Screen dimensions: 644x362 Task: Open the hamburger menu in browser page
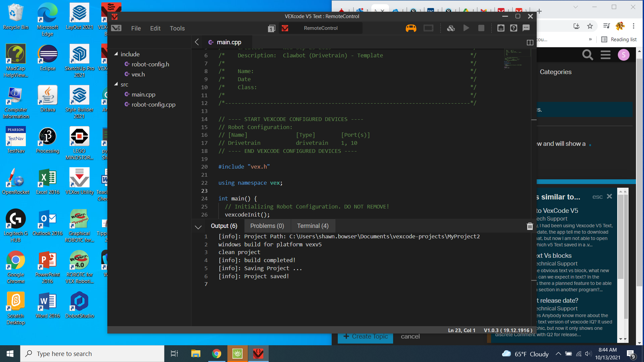tap(605, 55)
